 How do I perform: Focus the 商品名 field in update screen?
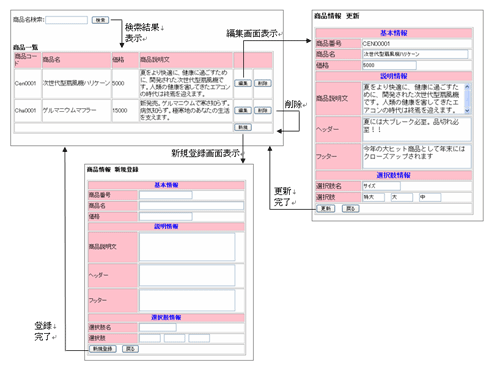415,54
